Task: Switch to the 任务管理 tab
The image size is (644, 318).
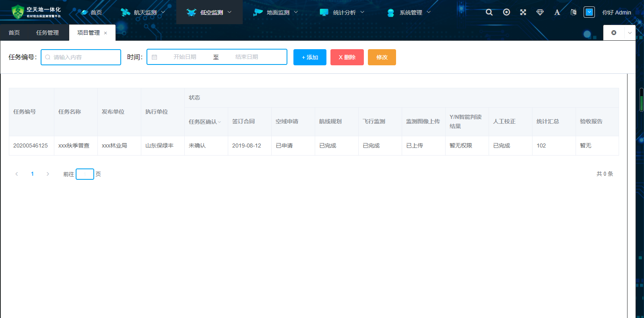Action: point(47,33)
